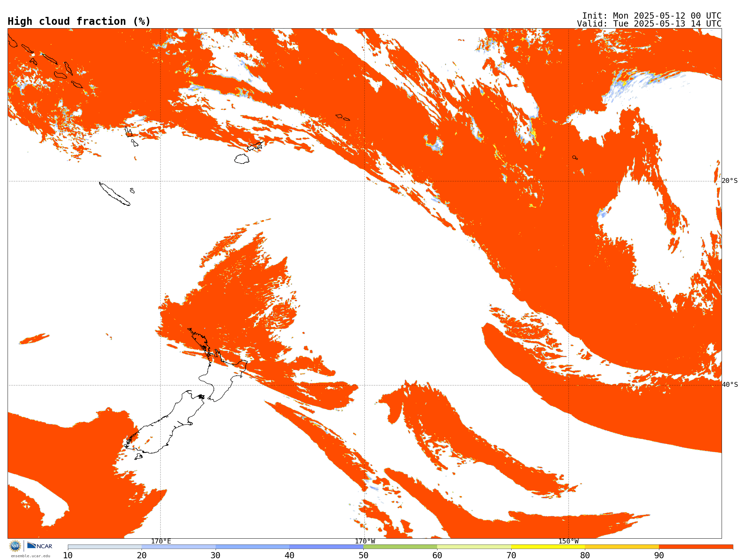This screenshot has width=744, height=560.
Task: Pick the 90+ orange-red colorbar segment
Action: tap(696, 547)
